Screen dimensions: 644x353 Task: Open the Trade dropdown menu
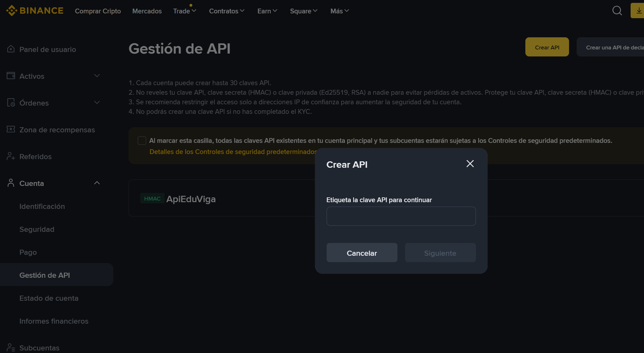[184, 11]
